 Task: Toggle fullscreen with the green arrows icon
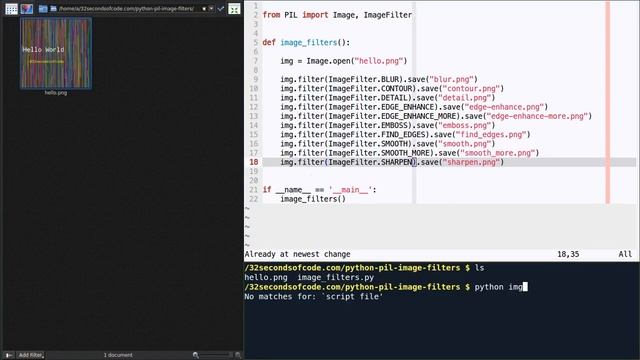(x=234, y=9)
